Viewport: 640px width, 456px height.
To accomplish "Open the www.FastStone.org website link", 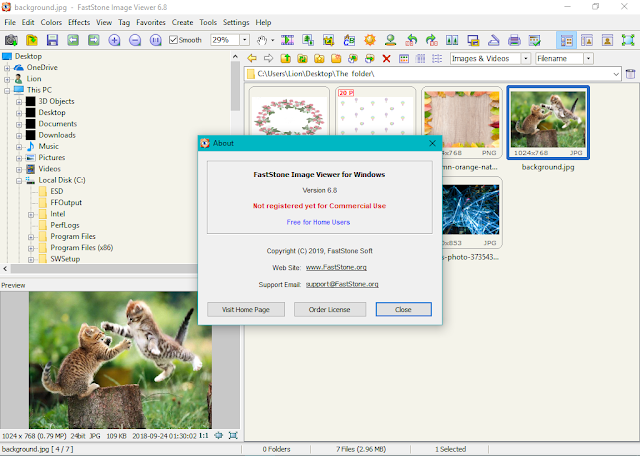I will click(336, 267).
